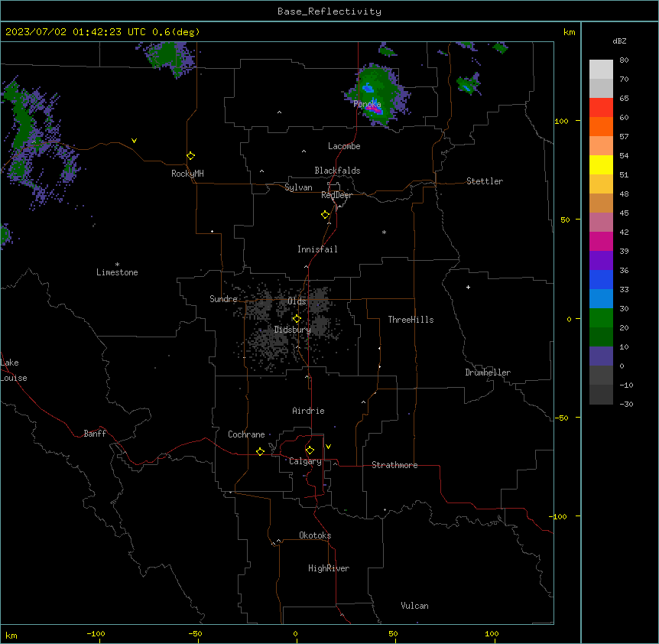
Task: Click the magenta storm core near Ponoka
Action: tap(373, 109)
